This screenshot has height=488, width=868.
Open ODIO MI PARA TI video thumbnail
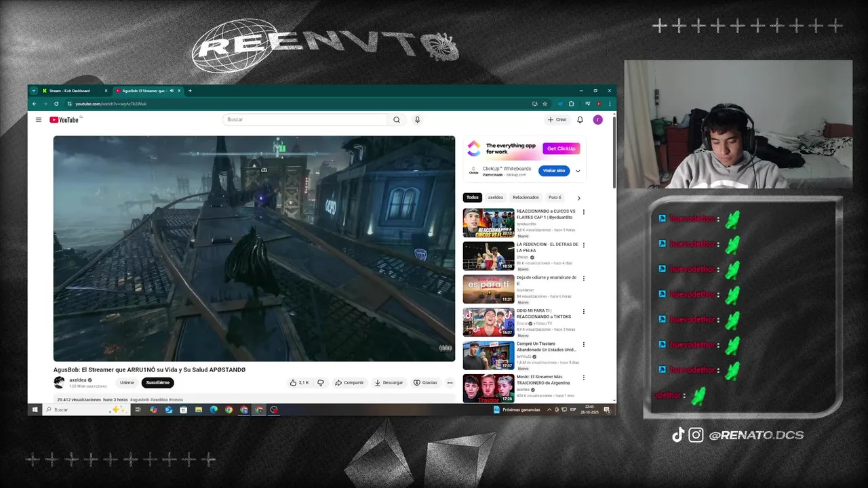488,323
